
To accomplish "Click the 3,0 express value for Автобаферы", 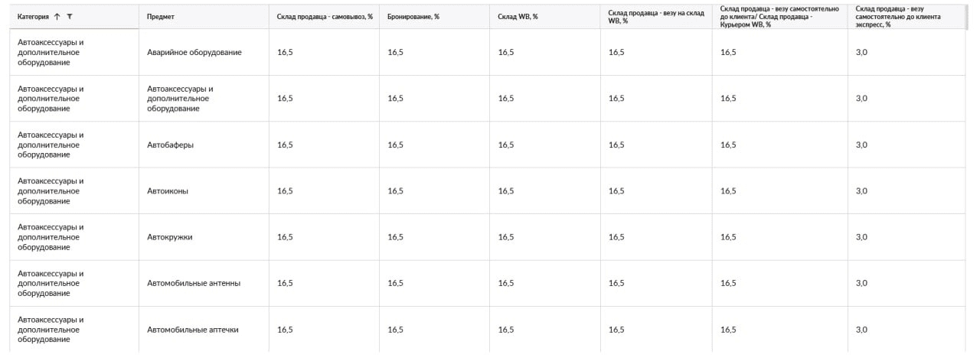I will 861,145.
